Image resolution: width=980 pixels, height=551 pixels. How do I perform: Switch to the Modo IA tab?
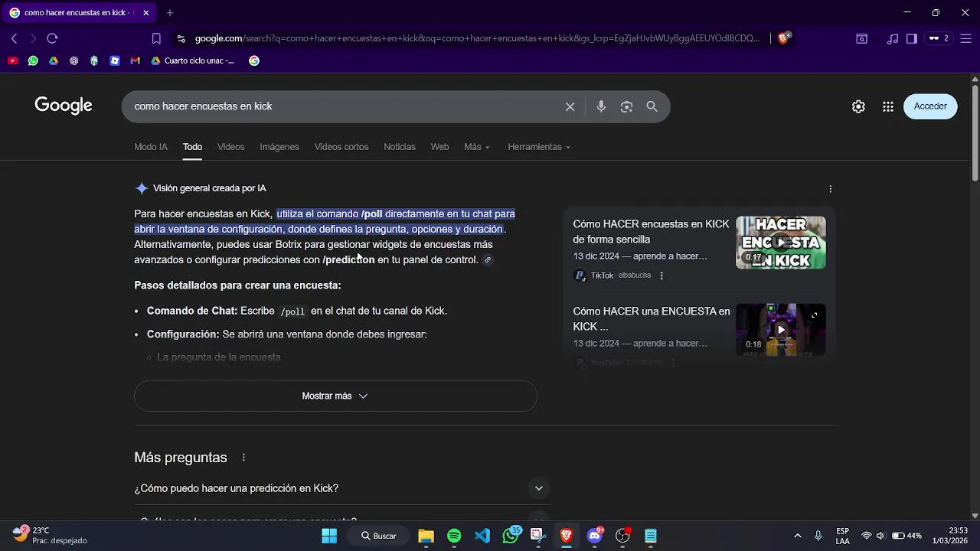151,147
